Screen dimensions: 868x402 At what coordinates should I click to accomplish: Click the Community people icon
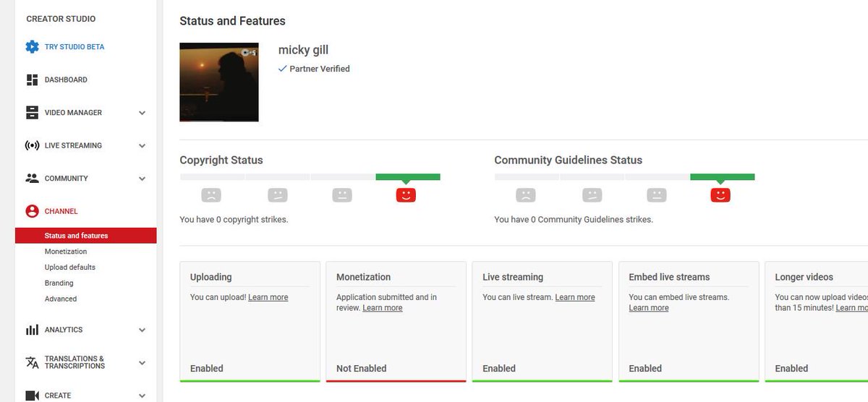tap(32, 179)
